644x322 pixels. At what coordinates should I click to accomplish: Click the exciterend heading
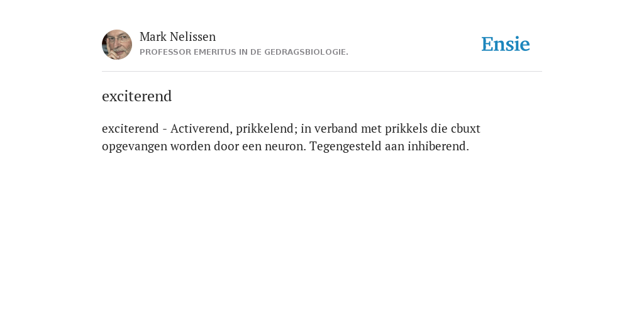point(136,96)
